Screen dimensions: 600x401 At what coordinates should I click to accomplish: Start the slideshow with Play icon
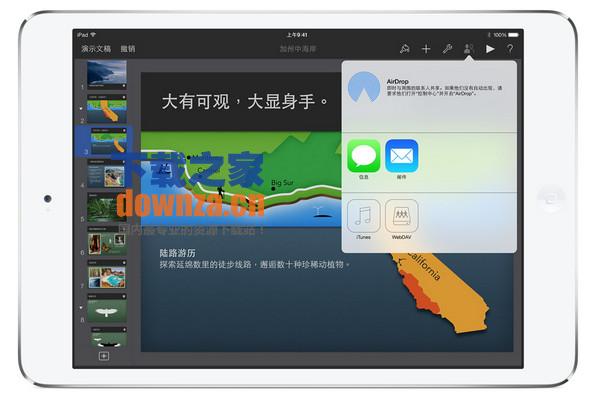490,49
